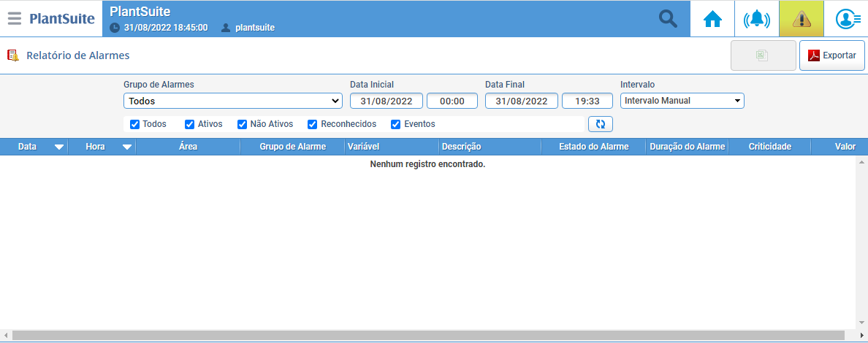Click the Criticidade column header
868x343 pixels.
[770, 147]
